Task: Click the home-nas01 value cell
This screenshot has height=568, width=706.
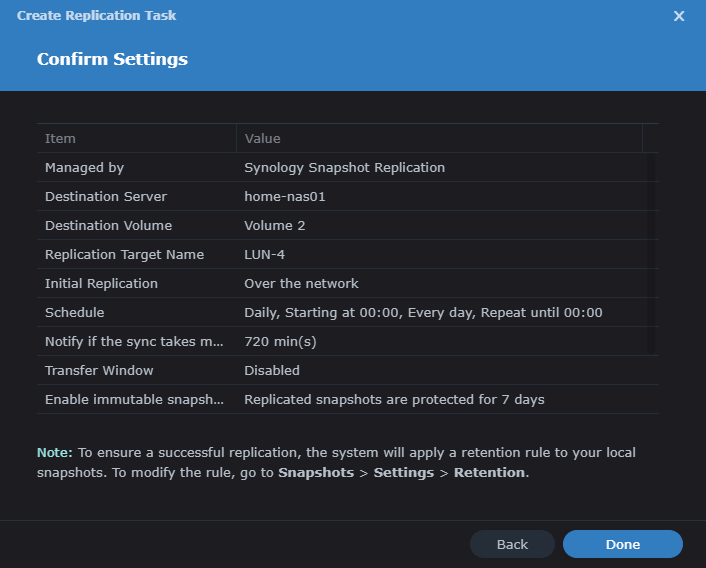Action: (x=285, y=196)
